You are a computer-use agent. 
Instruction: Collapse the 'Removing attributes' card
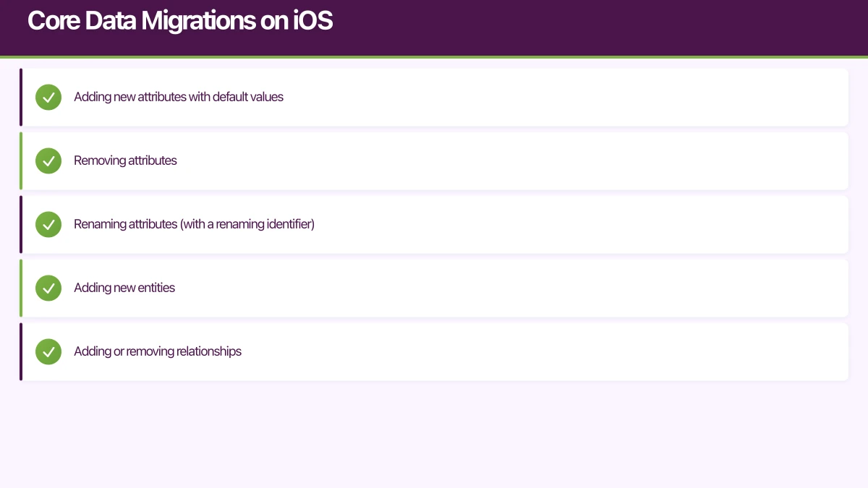[434, 160]
